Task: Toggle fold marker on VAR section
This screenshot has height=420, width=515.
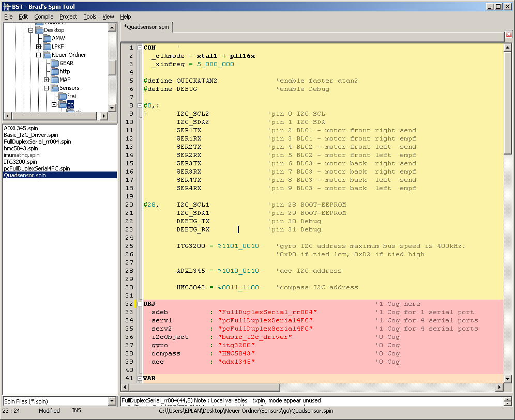Action: (139, 378)
